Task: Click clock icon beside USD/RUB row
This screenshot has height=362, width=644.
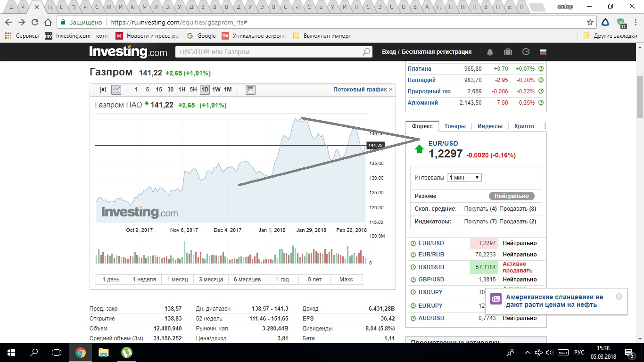Action: [x=413, y=267]
